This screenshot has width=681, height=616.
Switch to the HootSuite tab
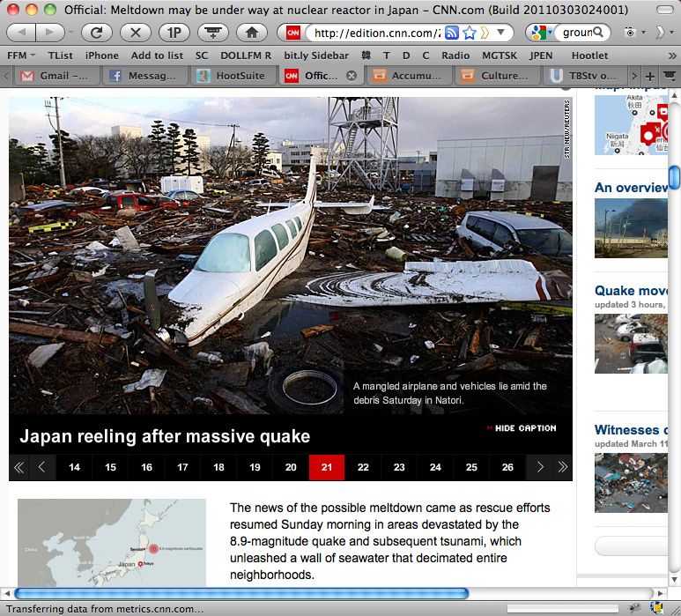coord(233,76)
